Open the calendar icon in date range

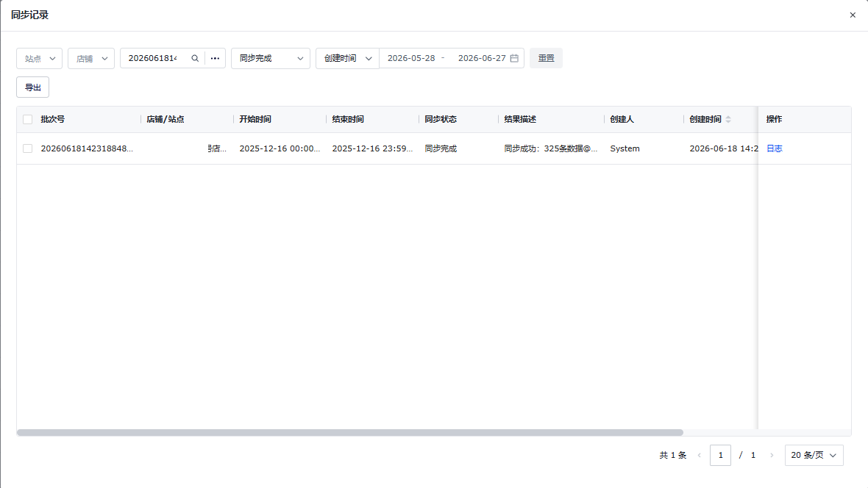(514, 58)
